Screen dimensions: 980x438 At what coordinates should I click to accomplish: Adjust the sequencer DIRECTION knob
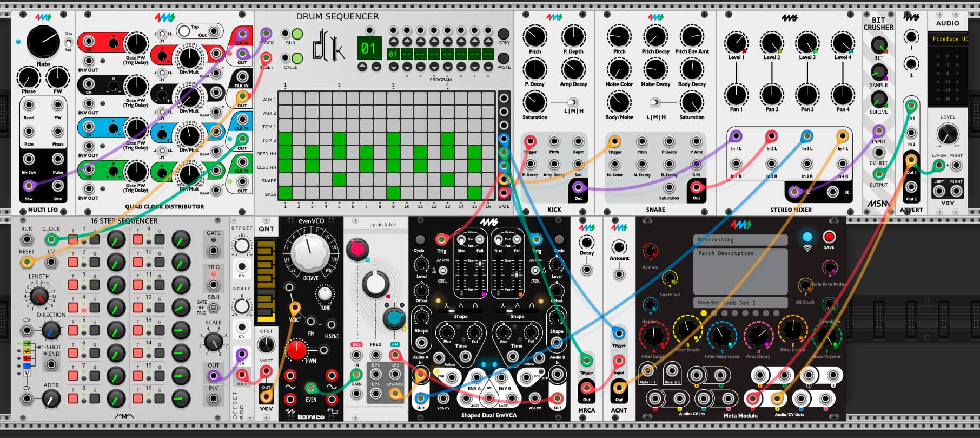click(51, 329)
